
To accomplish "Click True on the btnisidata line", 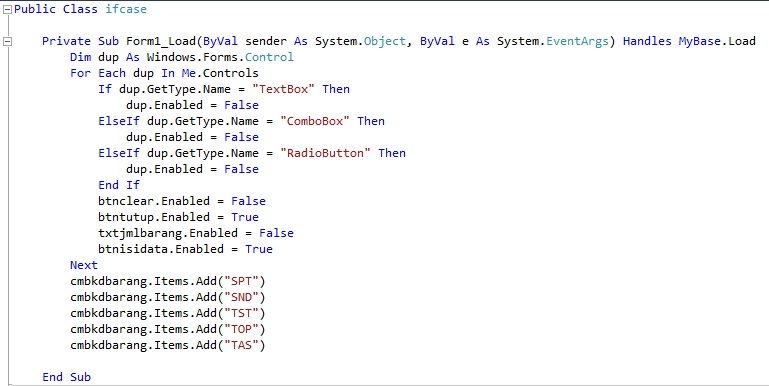I will click(259, 249).
